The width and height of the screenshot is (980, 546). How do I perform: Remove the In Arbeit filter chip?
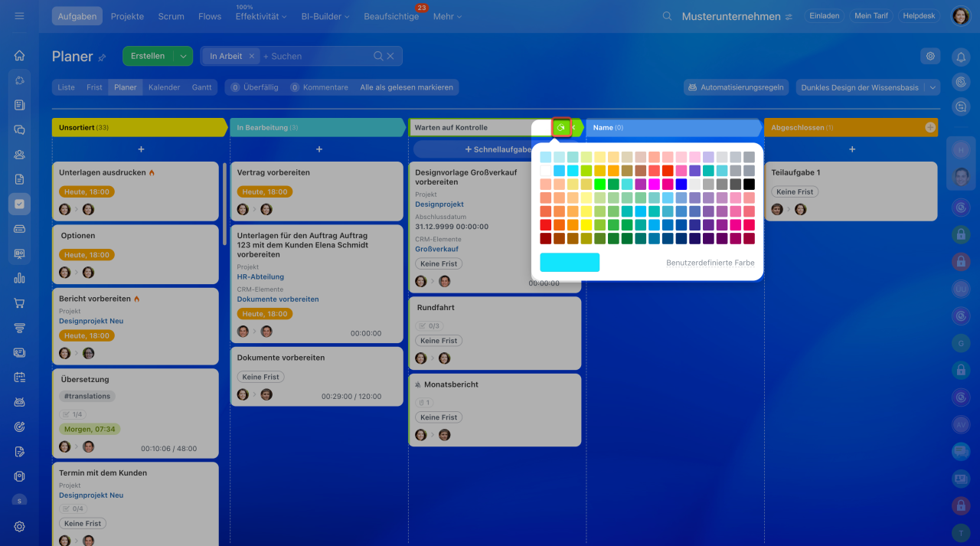click(251, 56)
